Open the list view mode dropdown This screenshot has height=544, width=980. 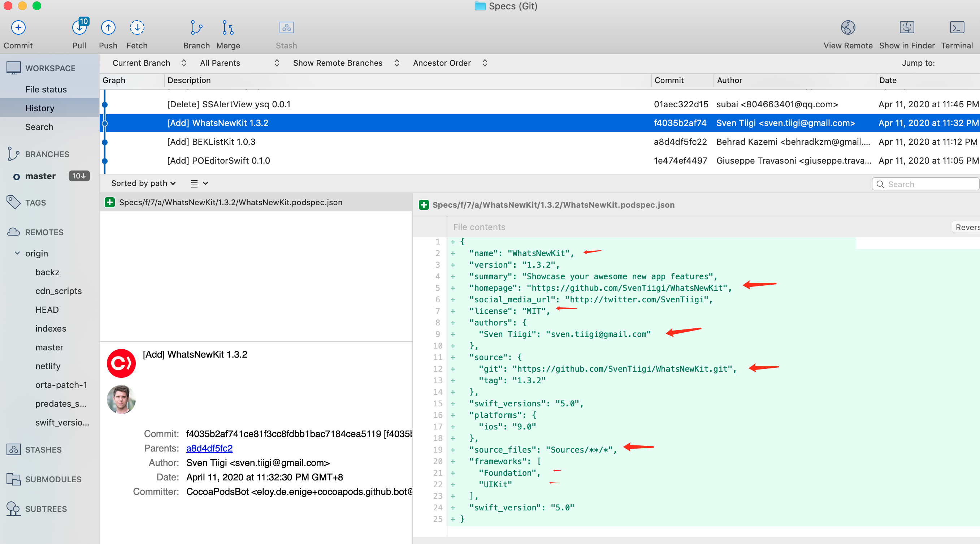199,184
